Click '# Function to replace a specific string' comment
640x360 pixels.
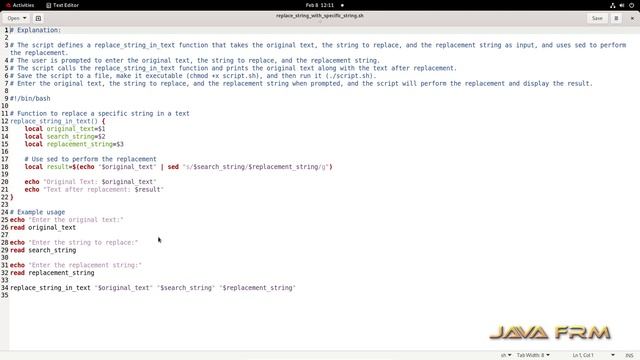pos(100,113)
